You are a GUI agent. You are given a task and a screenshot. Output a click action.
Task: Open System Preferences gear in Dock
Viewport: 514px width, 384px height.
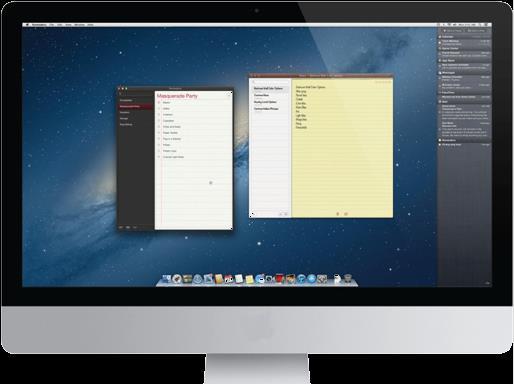321,279
